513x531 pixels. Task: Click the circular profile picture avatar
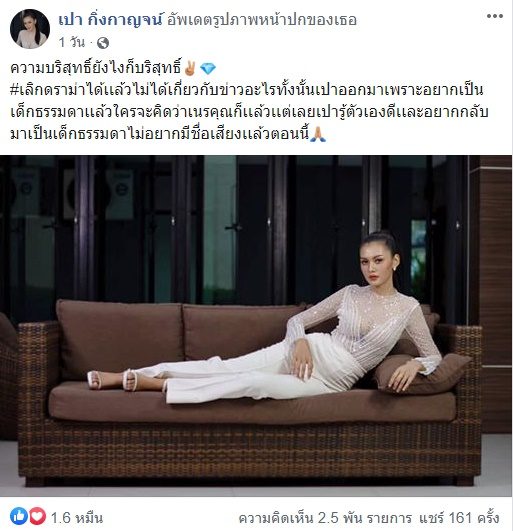[30, 29]
